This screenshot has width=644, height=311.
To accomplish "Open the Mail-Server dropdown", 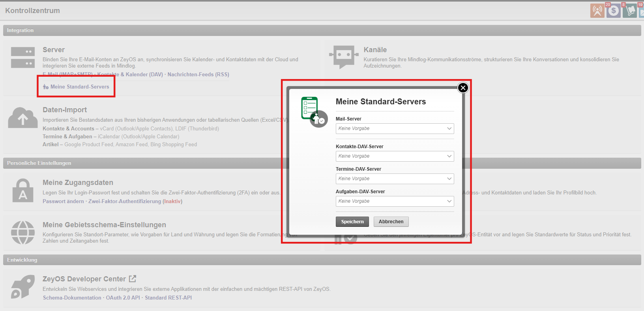I will pyautogui.click(x=395, y=128).
